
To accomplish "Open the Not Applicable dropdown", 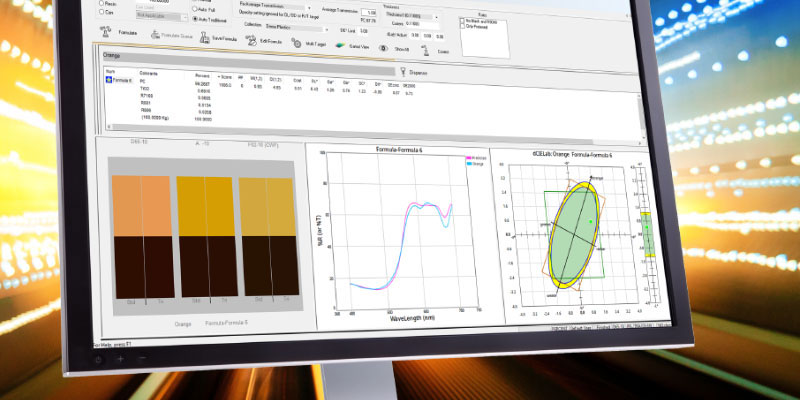I will point(162,17).
